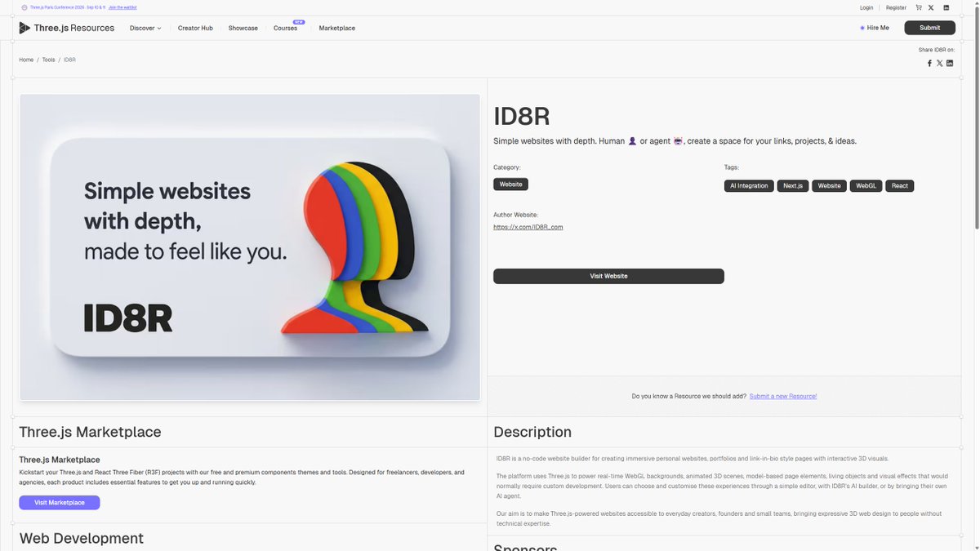
Task: Click the Submit button
Action: [929, 28]
